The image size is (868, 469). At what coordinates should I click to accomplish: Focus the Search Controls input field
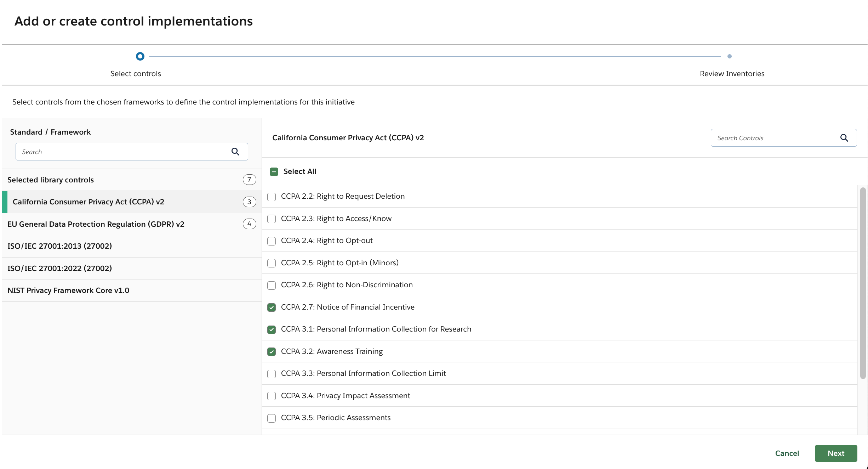tap(784, 138)
